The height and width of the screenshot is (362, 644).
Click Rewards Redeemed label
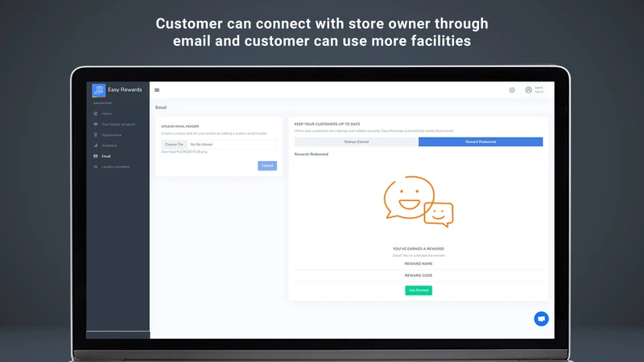click(x=312, y=154)
